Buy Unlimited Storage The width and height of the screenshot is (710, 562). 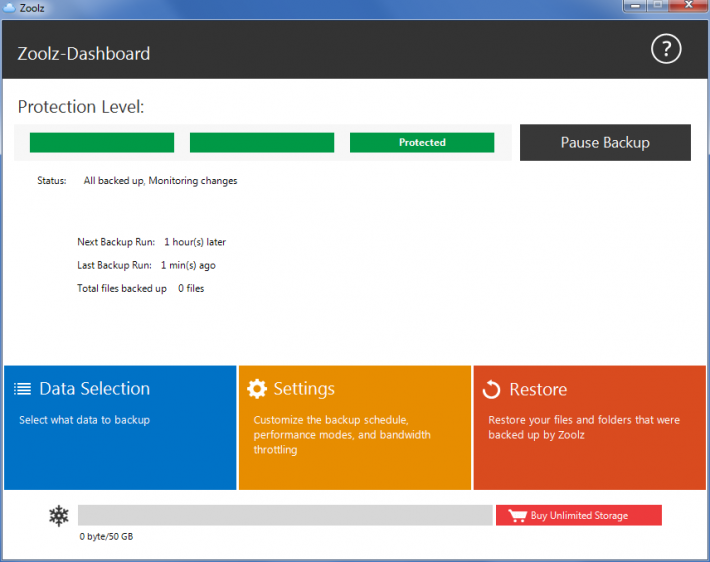coord(579,515)
